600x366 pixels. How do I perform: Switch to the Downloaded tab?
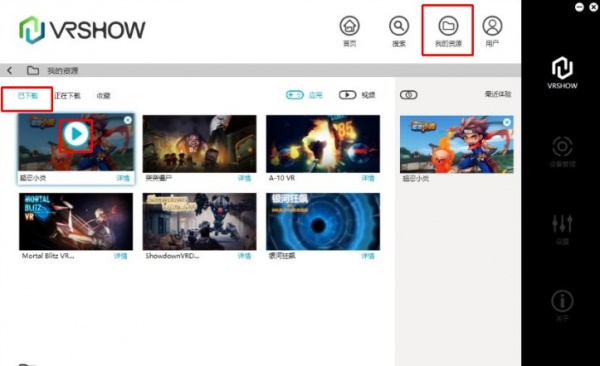(x=28, y=96)
